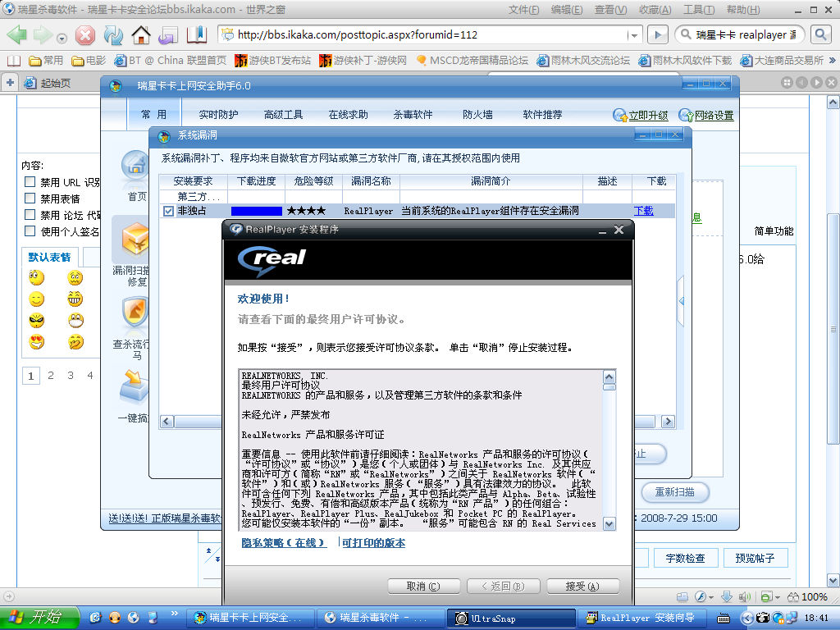The image size is (840, 630).
Task: Click the go/play arrow beside address bar
Action: click(658, 34)
